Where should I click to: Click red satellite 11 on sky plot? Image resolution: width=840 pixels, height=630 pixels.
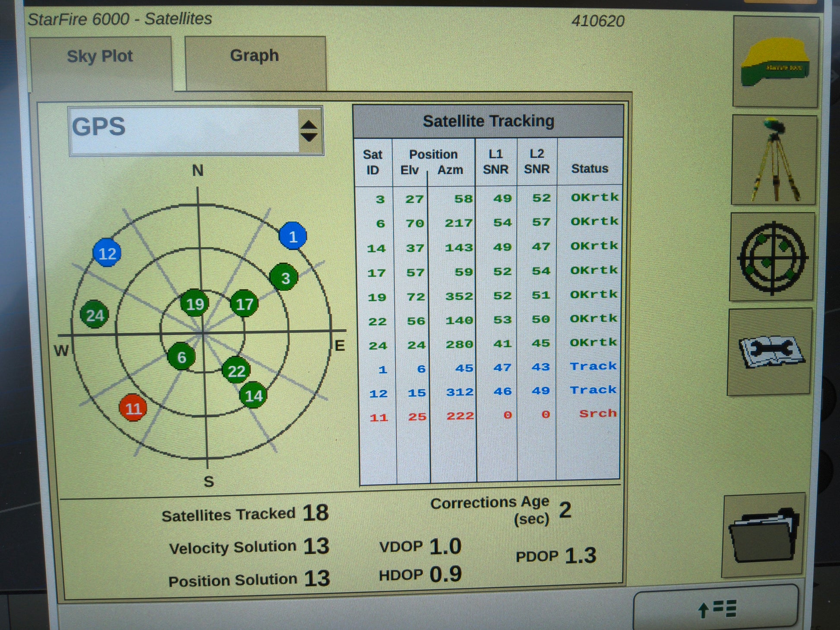point(133,407)
